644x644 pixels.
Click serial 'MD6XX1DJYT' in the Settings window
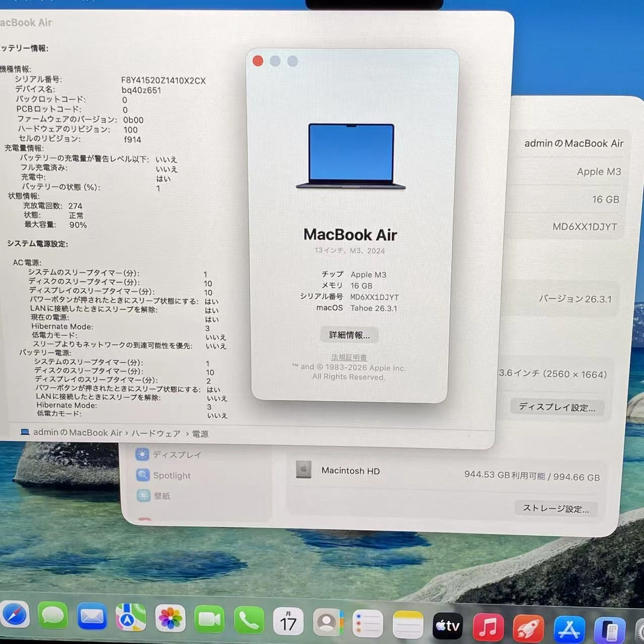[585, 227]
